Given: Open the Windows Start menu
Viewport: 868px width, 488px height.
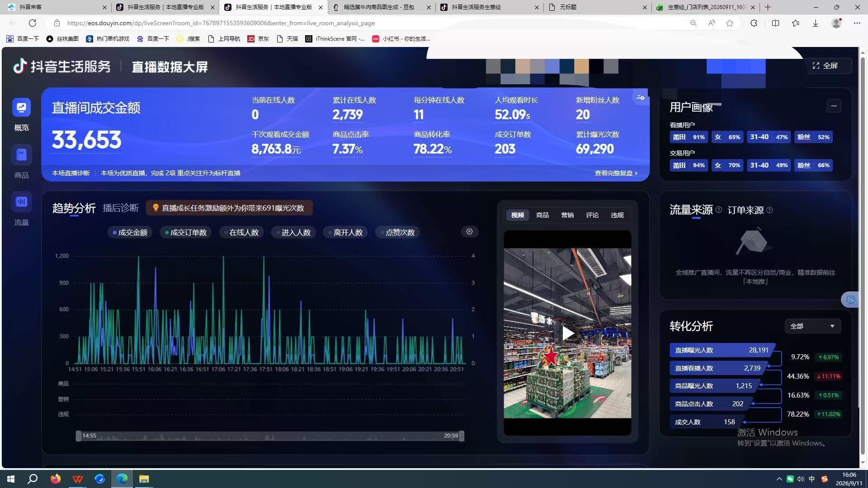Looking at the screenshot, I should click(x=11, y=479).
